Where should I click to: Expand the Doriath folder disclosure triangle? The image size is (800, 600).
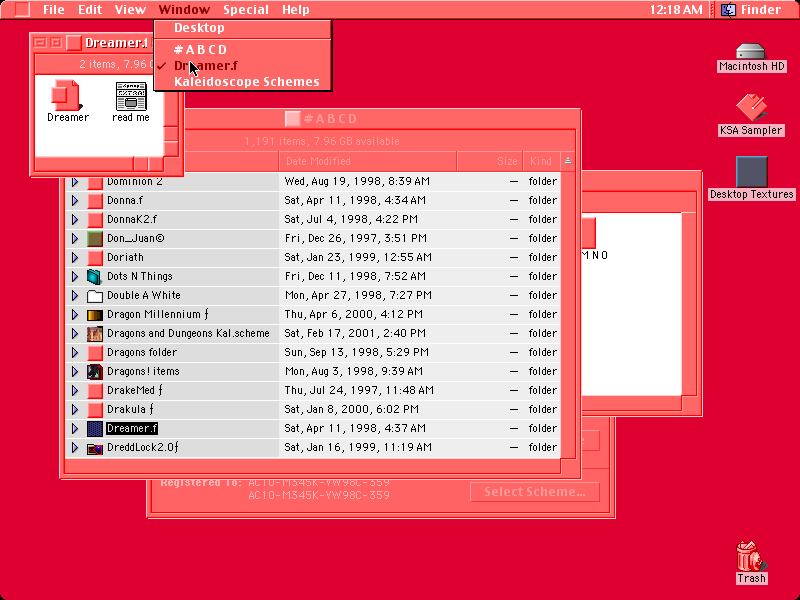(75, 257)
